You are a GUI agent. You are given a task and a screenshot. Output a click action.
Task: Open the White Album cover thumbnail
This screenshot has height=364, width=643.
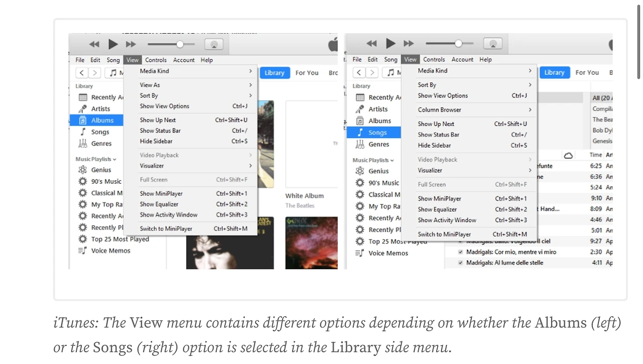311,144
